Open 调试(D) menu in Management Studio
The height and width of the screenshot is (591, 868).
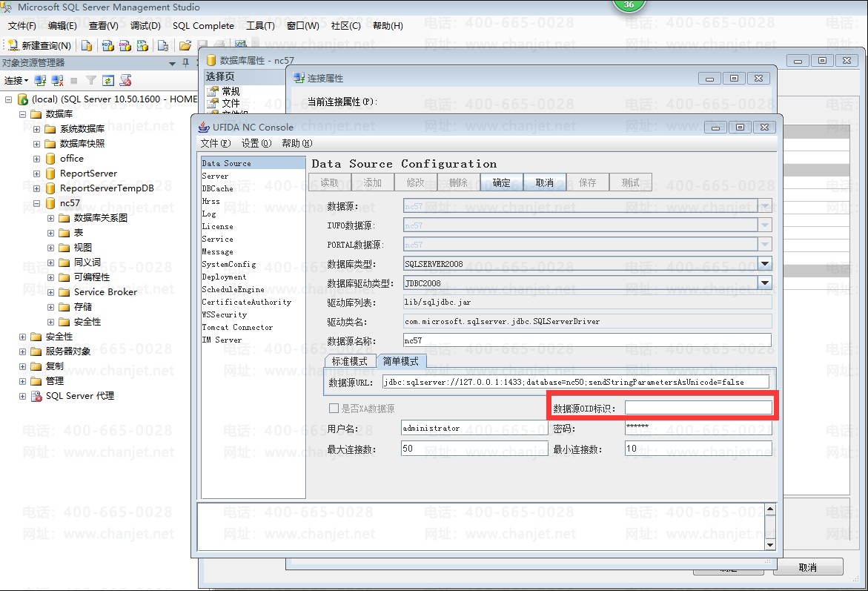pos(145,25)
